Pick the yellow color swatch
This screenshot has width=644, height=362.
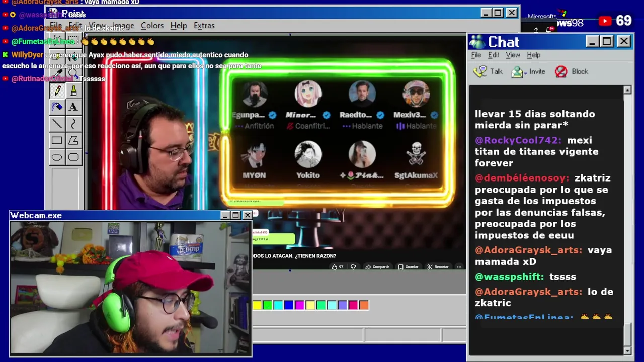(x=257, y=305)
